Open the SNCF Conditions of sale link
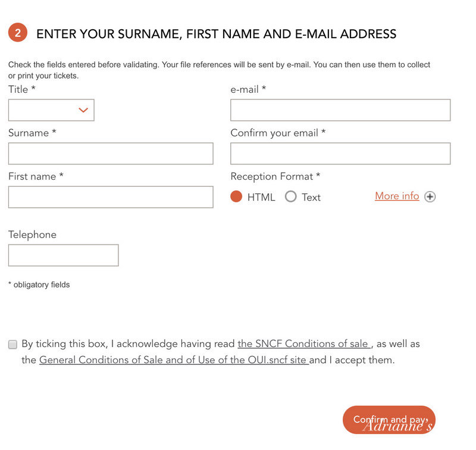The height and width of the screenshot is (450, 476). tap(304, 343)
